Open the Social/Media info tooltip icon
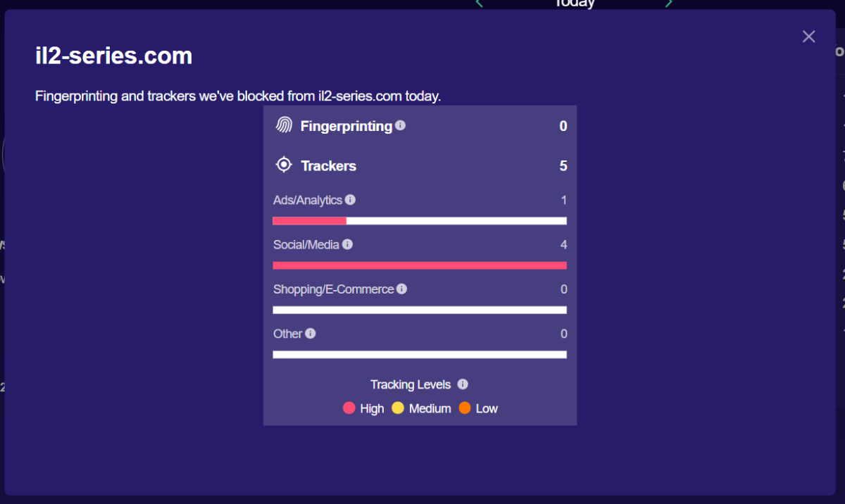845x504 pixels. (x=347, y=244)
